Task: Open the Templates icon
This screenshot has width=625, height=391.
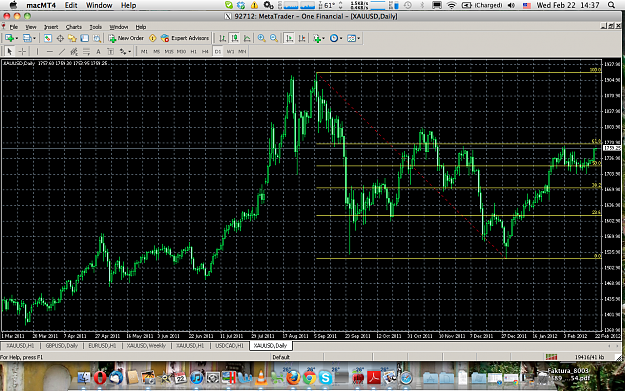Action: tap(352, 38)
